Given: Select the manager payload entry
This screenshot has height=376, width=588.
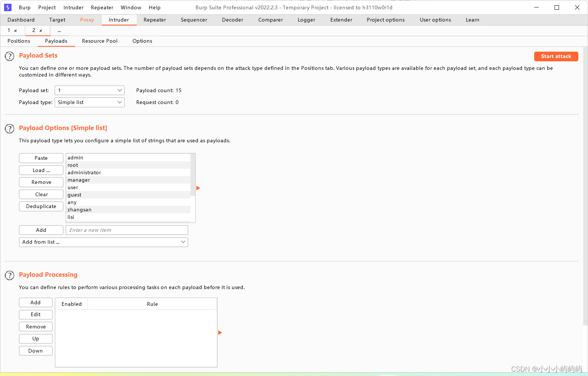Looking at the screenshot, I should pyautogui.click(x=128, y=180).
